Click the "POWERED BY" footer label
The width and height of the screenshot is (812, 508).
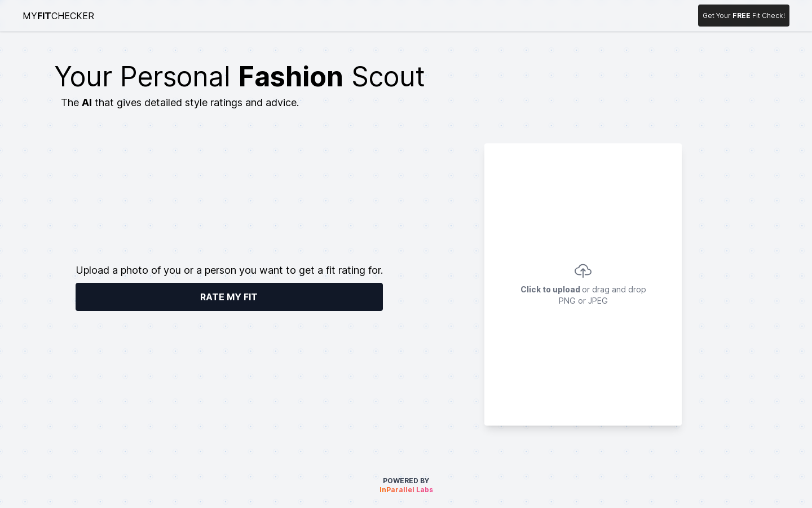[x=406, y=481]
